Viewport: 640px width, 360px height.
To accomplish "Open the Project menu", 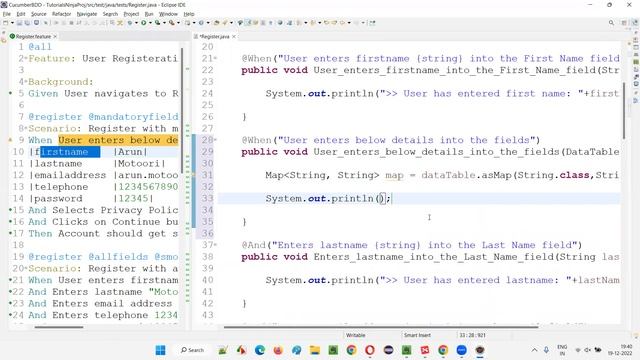I will (x=131, y=14).
